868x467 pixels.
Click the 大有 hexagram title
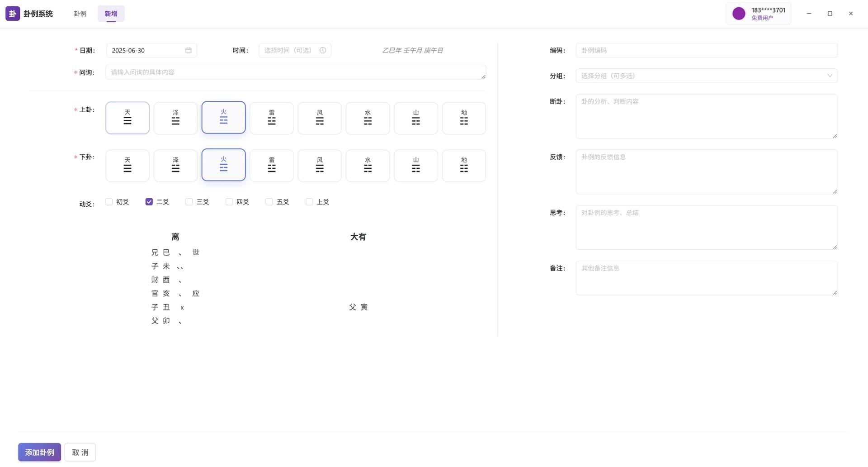tap(358, 237)
